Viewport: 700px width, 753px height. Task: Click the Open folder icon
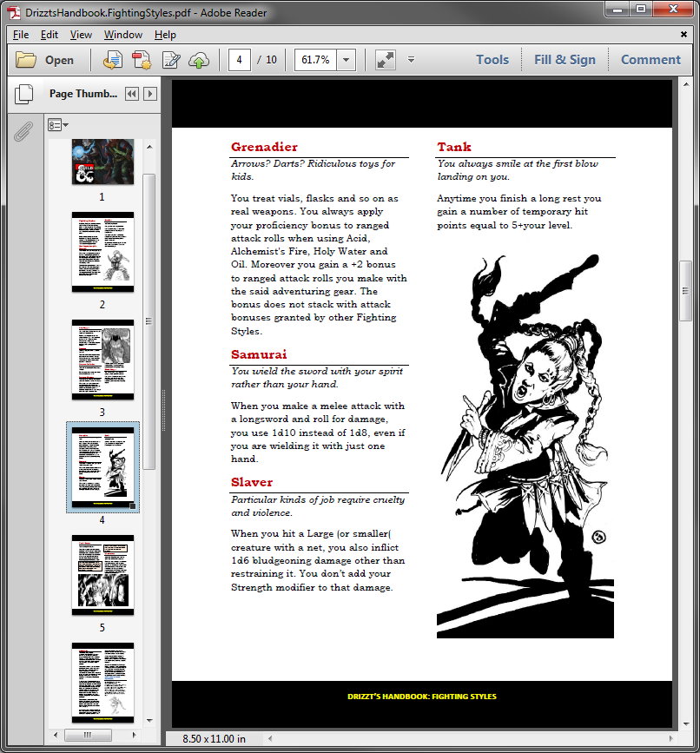[26, 60]
